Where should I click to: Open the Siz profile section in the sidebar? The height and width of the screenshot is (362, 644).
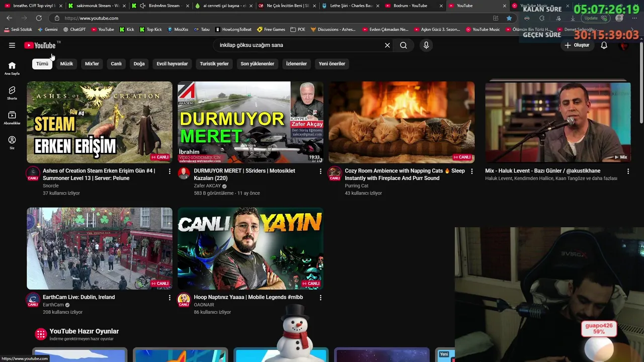12,143
